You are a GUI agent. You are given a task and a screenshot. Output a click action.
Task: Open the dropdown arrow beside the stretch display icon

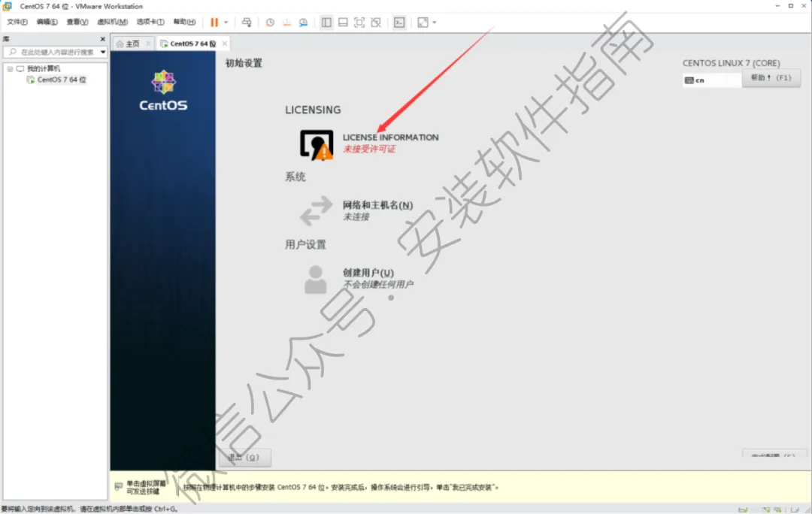(435, 23)
